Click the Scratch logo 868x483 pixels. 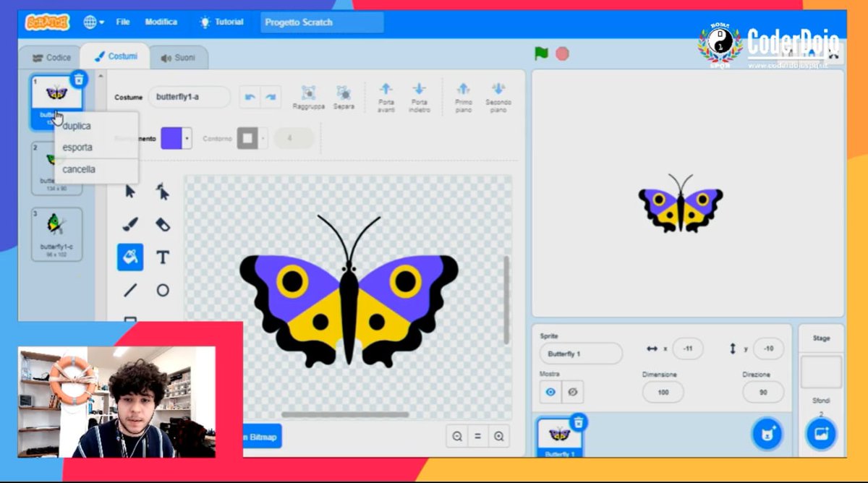tap(48, 22)
